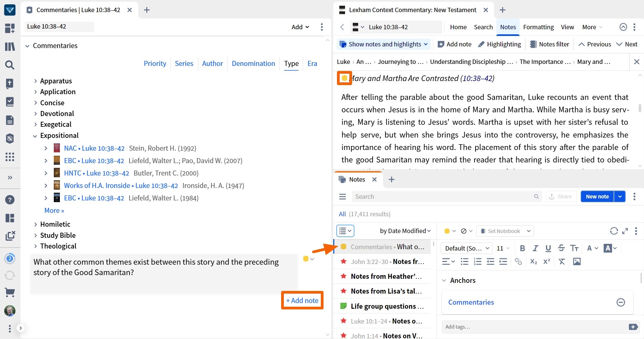Open the note color swatch dropdown in editor
This screenshot has height=339, width=644.
[450, 231]
